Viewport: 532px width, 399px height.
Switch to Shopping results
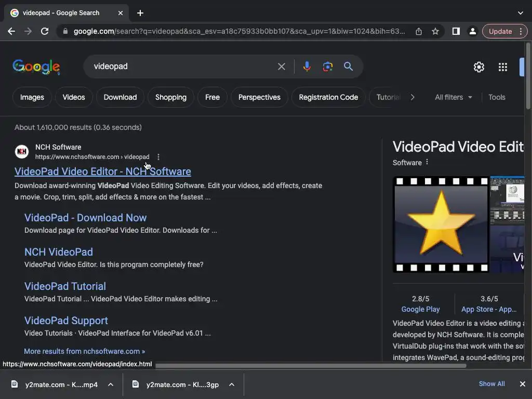point(170,97)
